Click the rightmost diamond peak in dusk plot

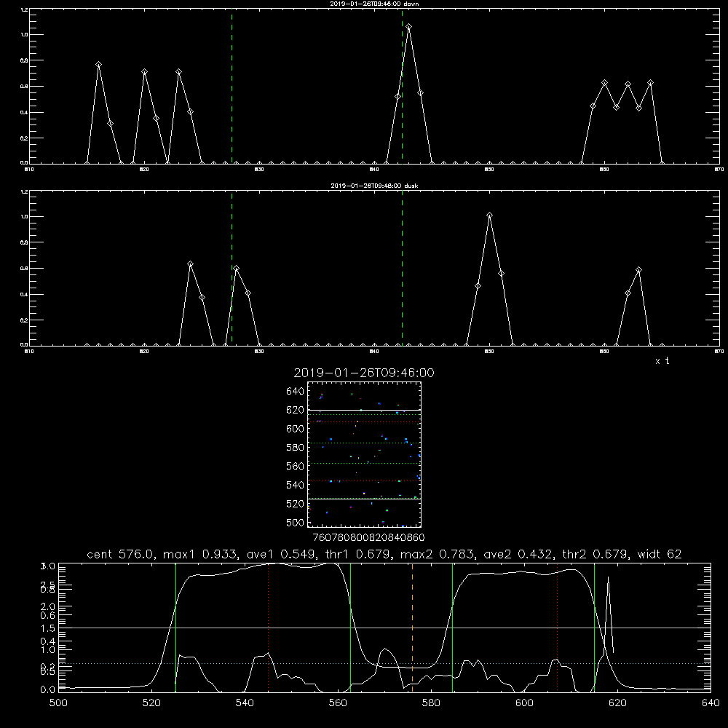[x=639, y=270]
